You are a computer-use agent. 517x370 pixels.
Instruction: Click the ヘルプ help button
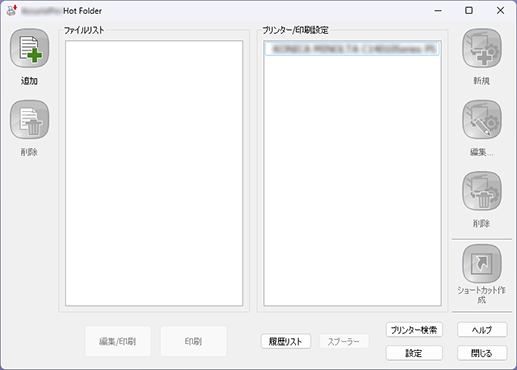(x=482, y=330)
